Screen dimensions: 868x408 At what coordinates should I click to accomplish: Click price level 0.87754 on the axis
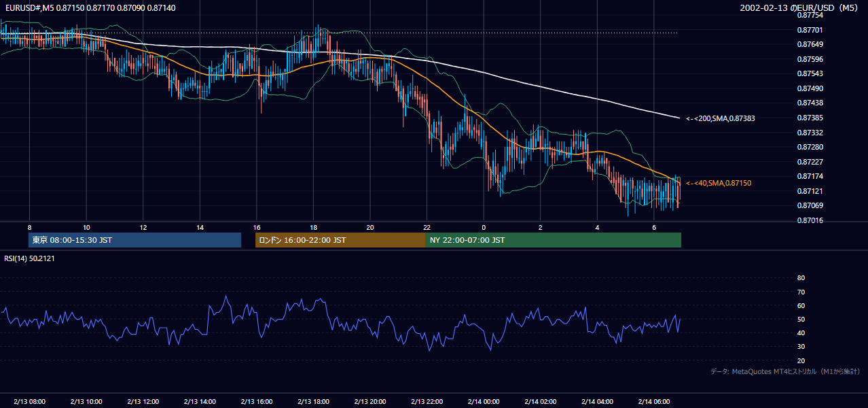(809, 15)
